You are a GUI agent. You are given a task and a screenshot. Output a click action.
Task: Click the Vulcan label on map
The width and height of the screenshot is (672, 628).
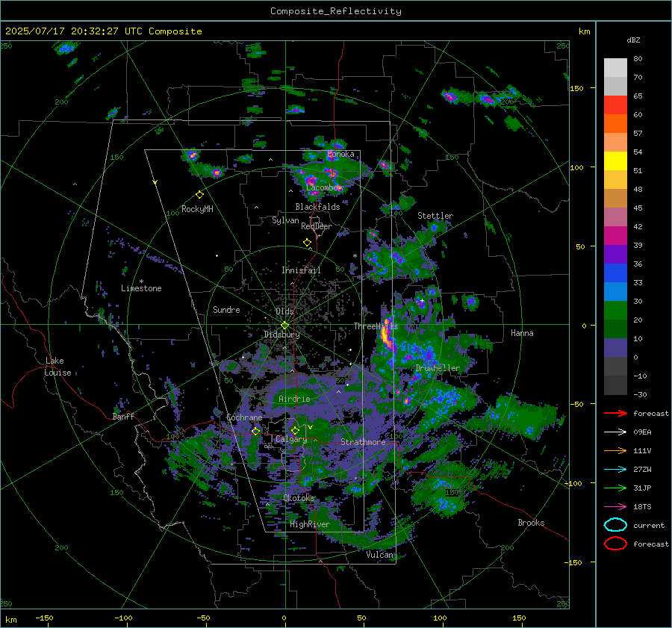(379, 555)
